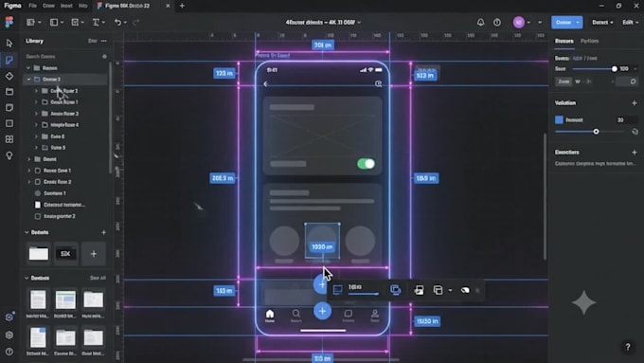Open dropdown caret in floating canvas toolbar

(450, 290)
